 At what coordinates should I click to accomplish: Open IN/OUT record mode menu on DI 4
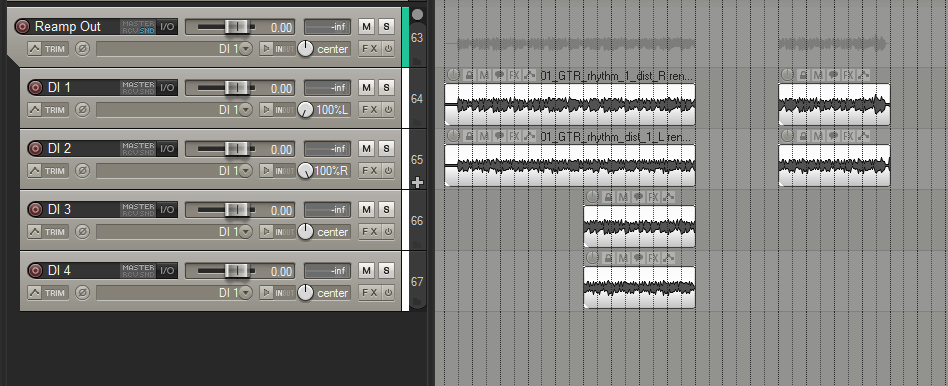285,293
